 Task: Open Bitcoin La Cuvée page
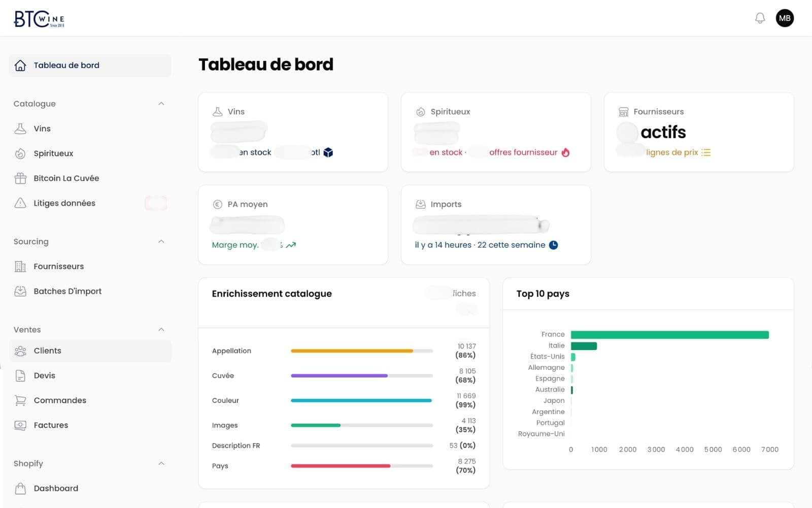coord(90,178)
